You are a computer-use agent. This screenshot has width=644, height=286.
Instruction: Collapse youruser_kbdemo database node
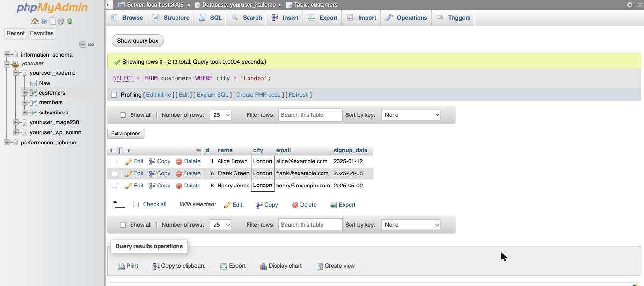(16, 73)
